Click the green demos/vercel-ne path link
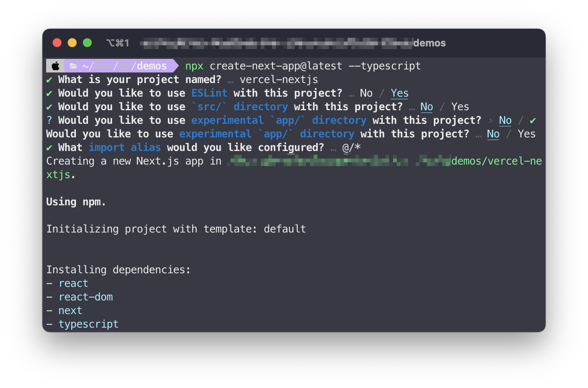 pos(497,161)
